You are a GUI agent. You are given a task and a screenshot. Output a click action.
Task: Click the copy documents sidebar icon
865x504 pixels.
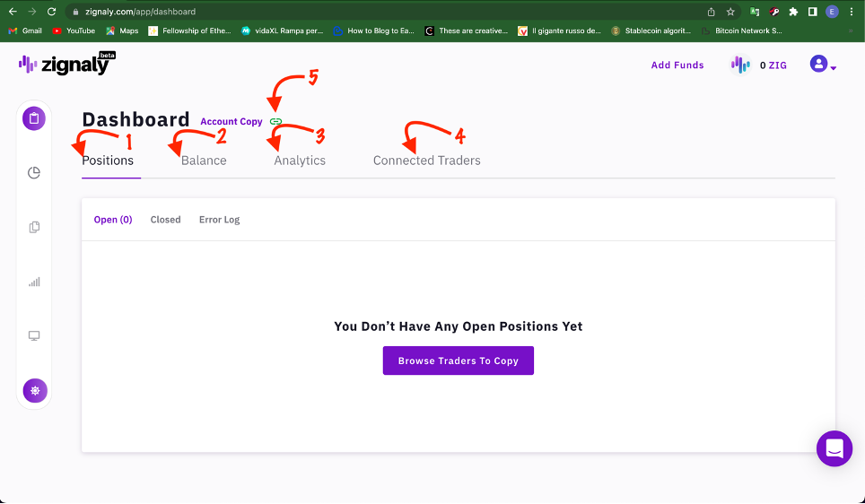[34, 227]
